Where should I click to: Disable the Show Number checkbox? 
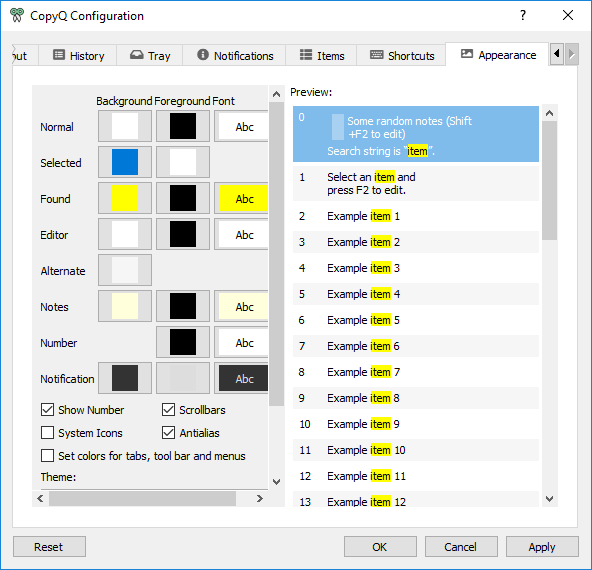click(x=47, y=410)
